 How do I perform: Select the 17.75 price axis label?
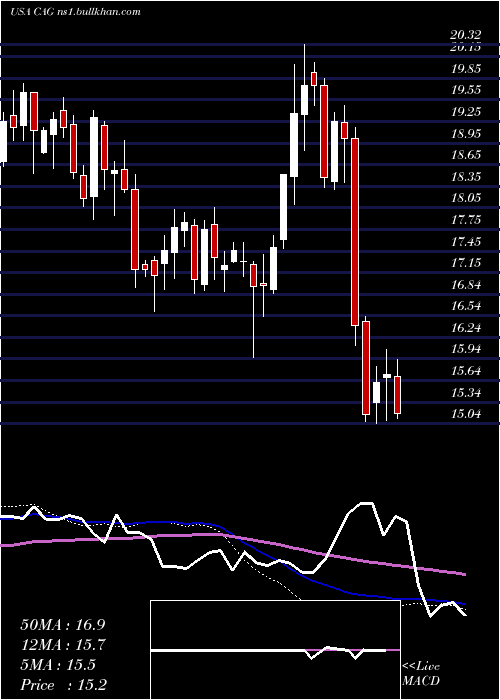tap(466, 220)
